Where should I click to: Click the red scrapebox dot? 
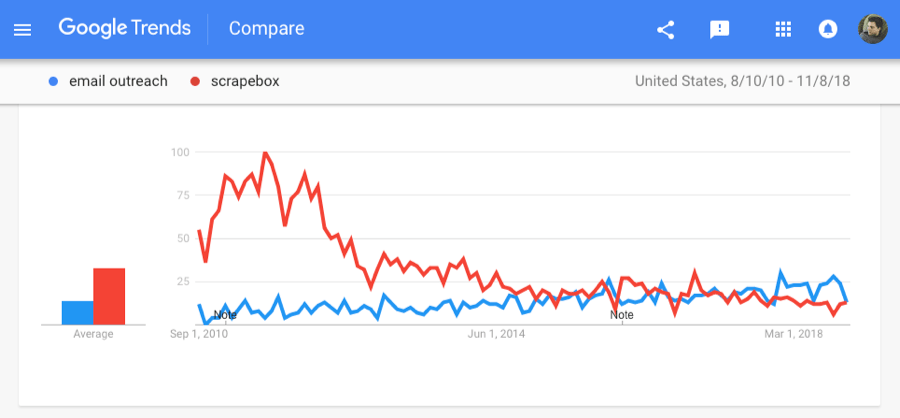pyautogui.click(x=195, y=82)
